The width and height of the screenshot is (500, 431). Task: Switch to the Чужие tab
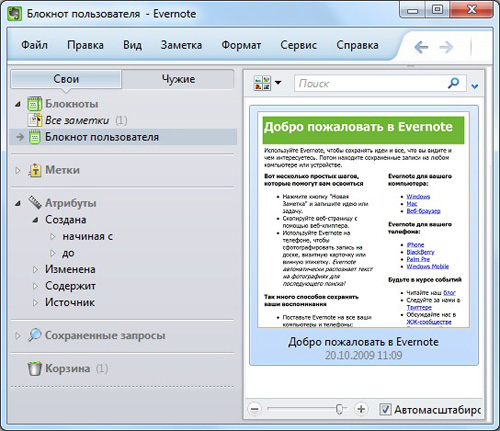pos(178,79)
